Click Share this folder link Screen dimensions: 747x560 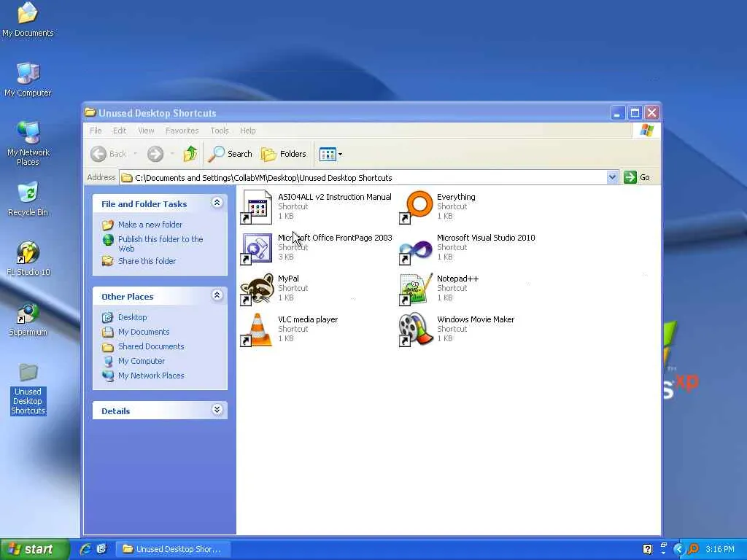click(147, 261)
